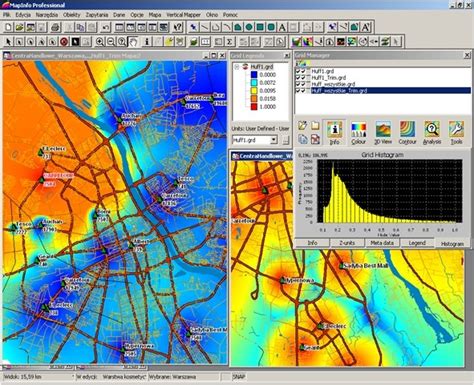Open the Analysis tool in Grid Manager
This screenshot has height=385, width=474.
[x=432, y=132]
